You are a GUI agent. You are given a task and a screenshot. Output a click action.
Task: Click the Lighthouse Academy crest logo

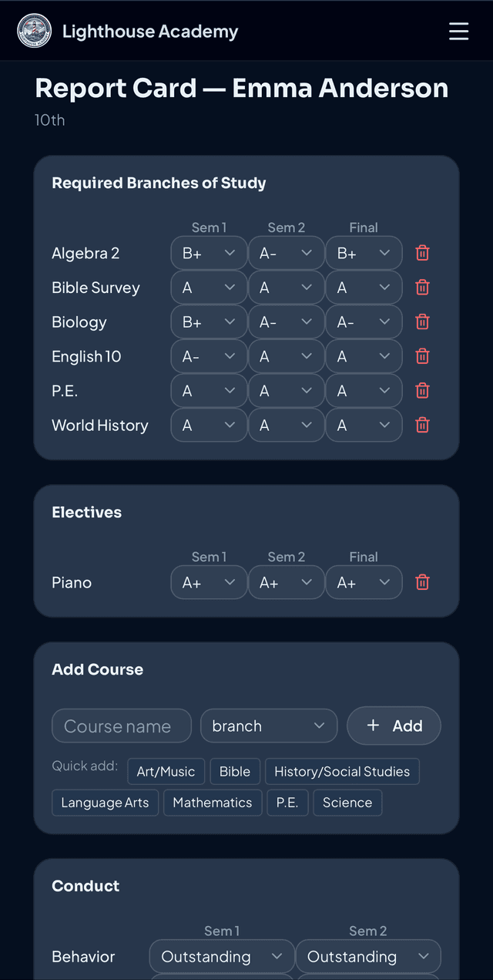(x=34, y=31)
